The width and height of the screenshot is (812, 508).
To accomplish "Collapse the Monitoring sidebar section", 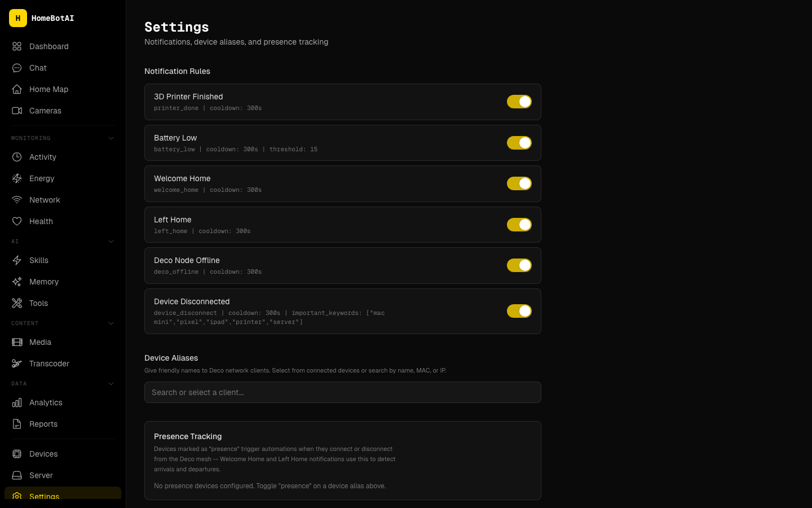I will point(111,138).
